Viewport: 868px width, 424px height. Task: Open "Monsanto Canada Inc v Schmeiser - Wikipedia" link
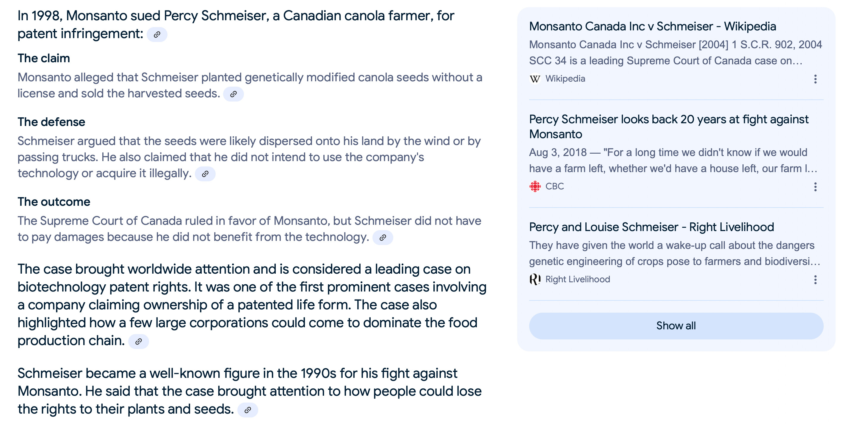click(652, 26)
